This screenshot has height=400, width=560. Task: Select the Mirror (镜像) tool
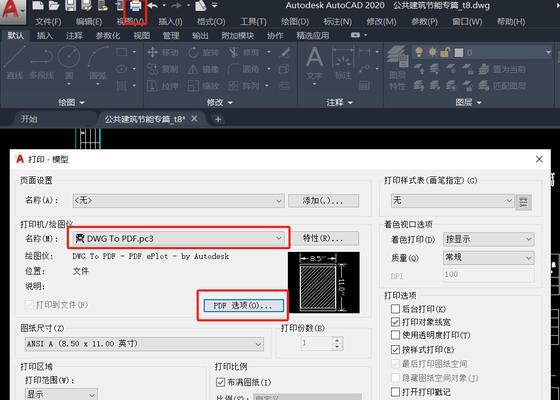pos(204,69)
